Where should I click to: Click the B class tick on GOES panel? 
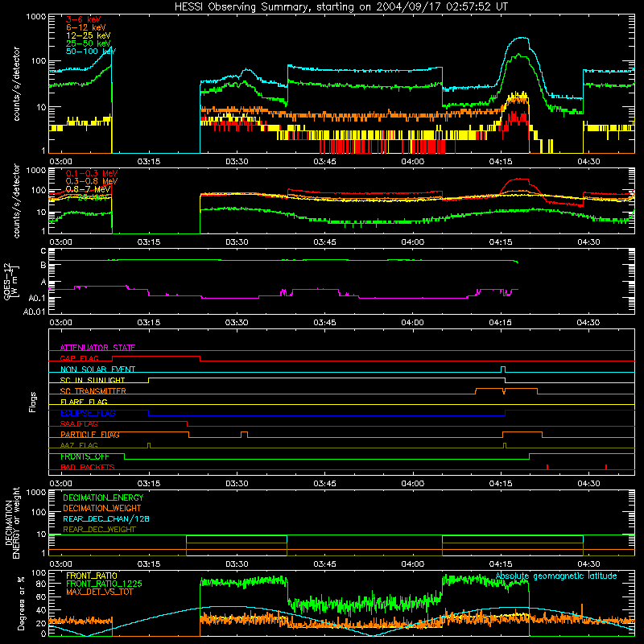pos(43,265)
